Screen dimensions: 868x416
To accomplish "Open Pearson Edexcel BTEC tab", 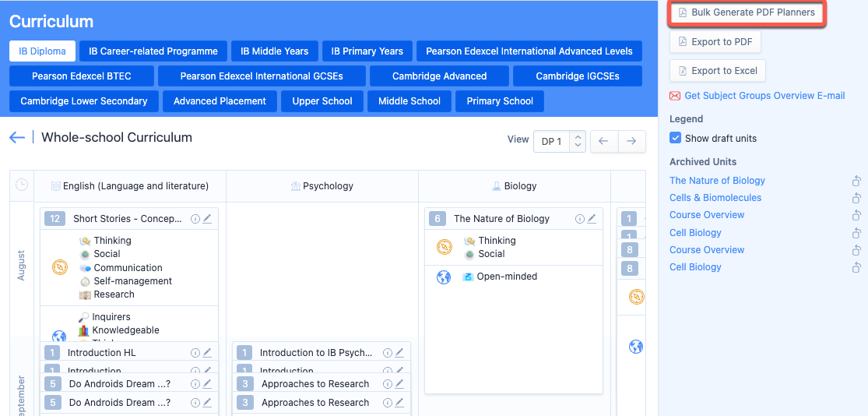I will (x=82, y=76).
